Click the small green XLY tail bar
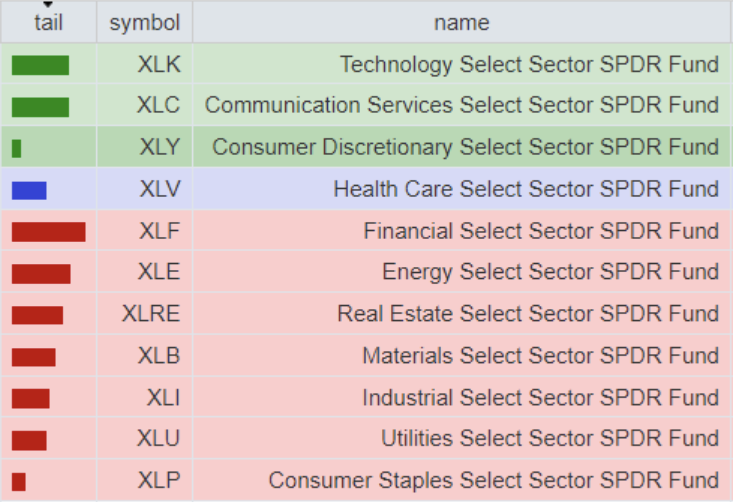 point(17,148)
